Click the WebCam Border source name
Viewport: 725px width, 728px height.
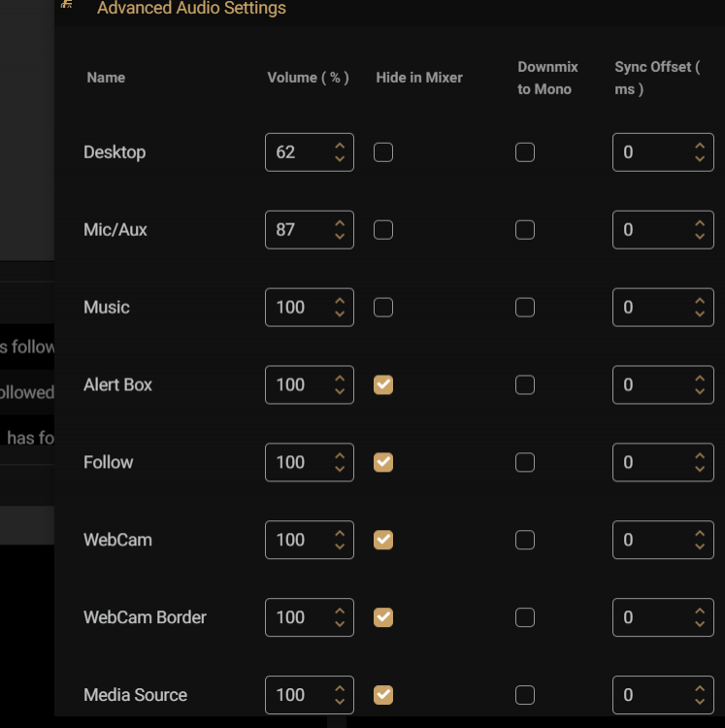pyautogui.click(x=145, y=617)
